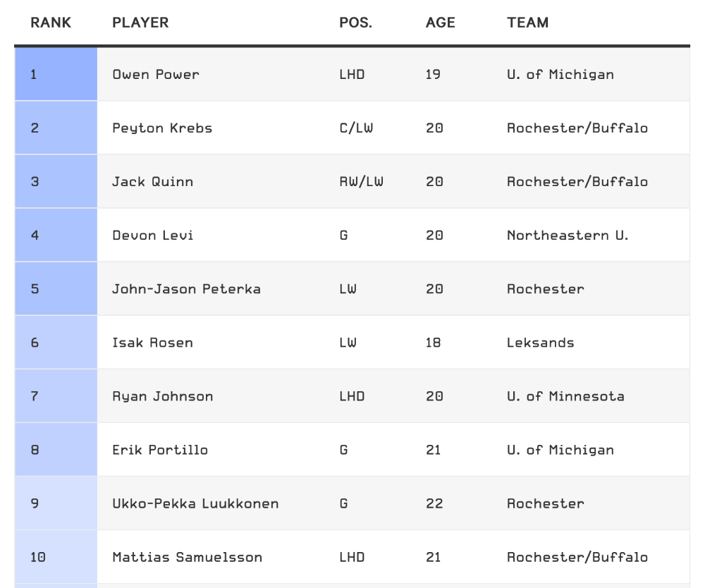Select the Owen Power player name
This screenshot has height=588, width=705.
click(x=156, y=74)
